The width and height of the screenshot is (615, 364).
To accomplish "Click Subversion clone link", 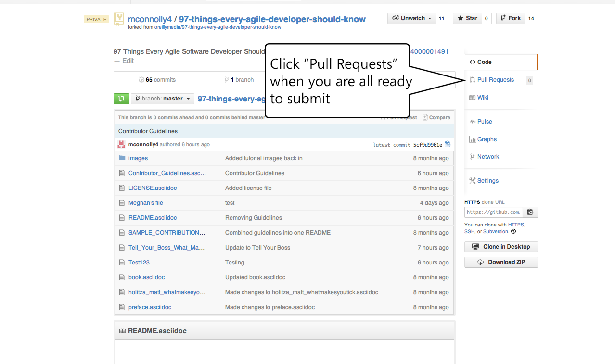I will point(496,232).
